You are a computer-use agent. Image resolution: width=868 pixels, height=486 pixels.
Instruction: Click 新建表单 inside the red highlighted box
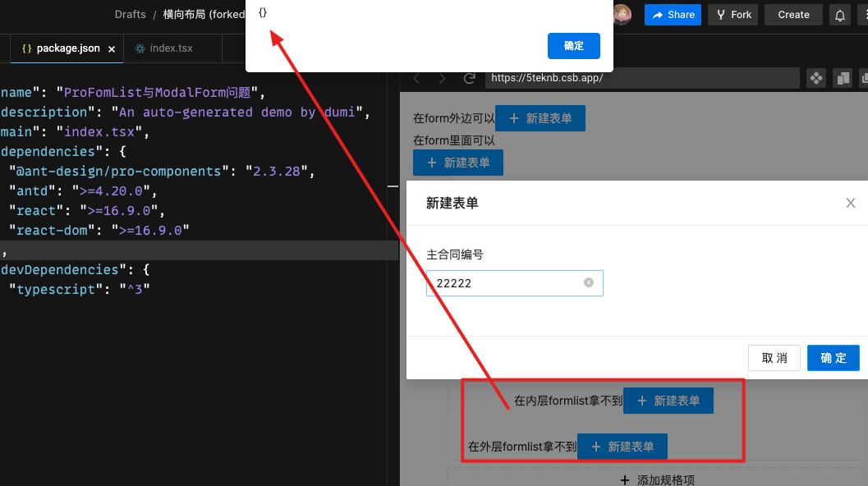pos(668,400)
